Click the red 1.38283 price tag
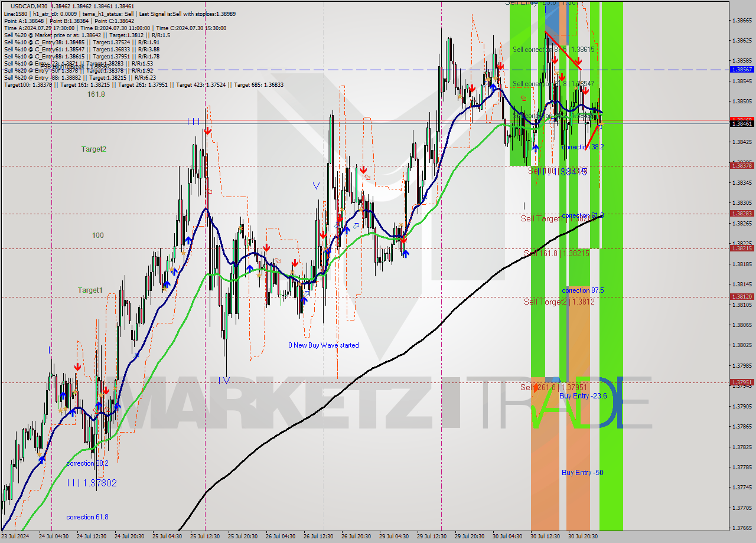The image size is (756, 543). pos(742,214)
